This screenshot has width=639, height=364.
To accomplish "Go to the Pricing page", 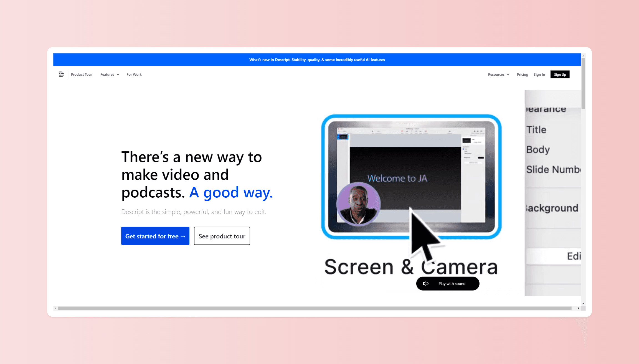I will (x=522, y=74).
